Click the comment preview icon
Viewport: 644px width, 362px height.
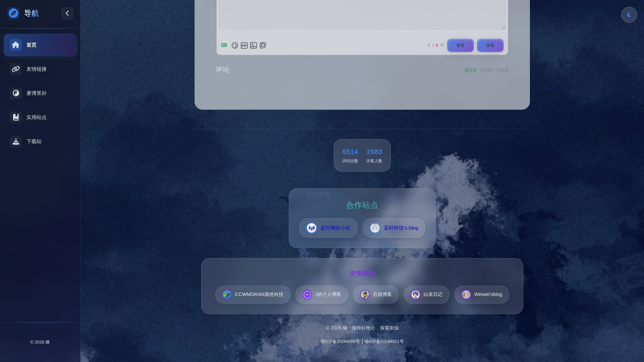tap(263, 45)
